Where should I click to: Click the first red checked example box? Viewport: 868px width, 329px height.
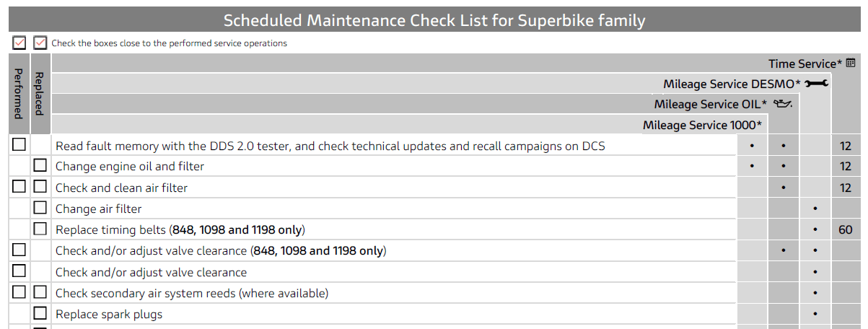point(19,43)
